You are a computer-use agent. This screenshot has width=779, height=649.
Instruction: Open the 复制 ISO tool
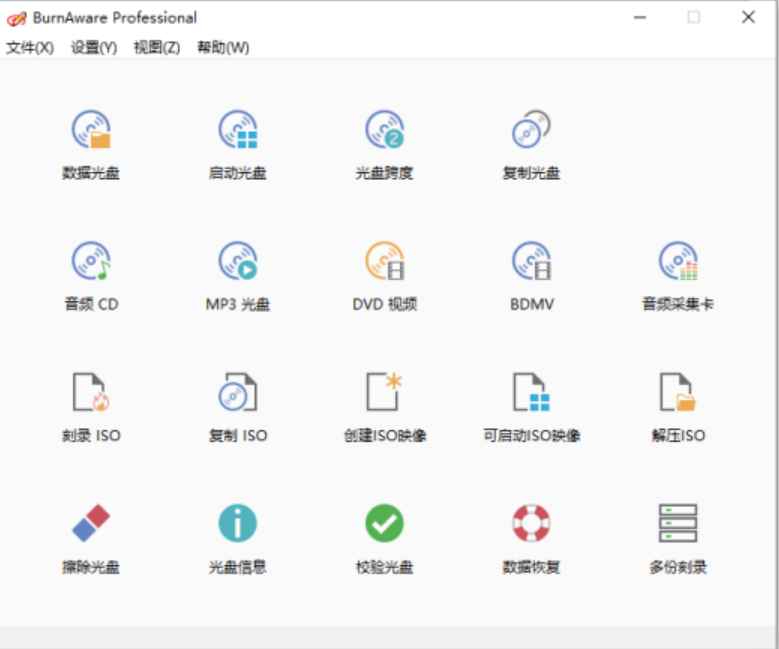(x=238, y=393)
